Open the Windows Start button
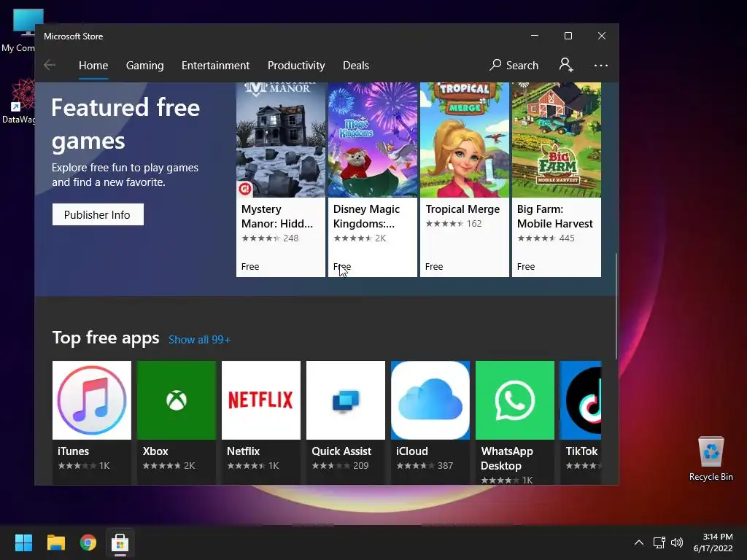Viewport: 747px width, 560px height. pos(23,542)
